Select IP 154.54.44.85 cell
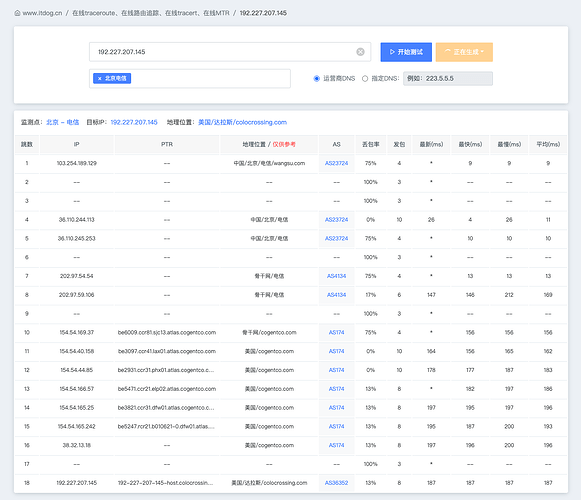The height and width of the screenshot is (500, 581). coord(77,370)
